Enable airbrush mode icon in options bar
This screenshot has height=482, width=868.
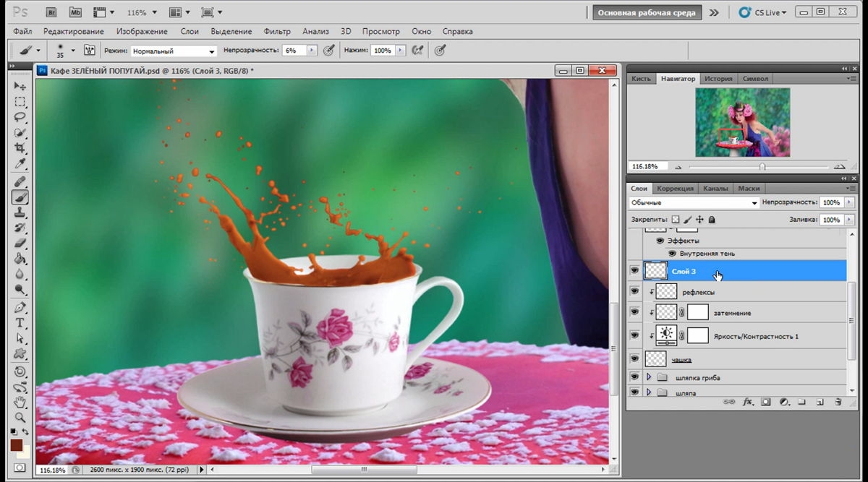(x=417, y=51)
